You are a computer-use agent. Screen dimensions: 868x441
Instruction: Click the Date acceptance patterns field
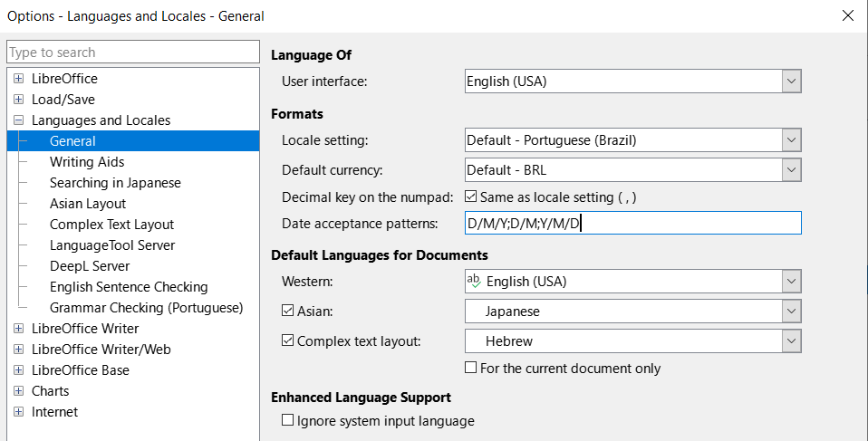pyautogui.click(x=632, y=223)
